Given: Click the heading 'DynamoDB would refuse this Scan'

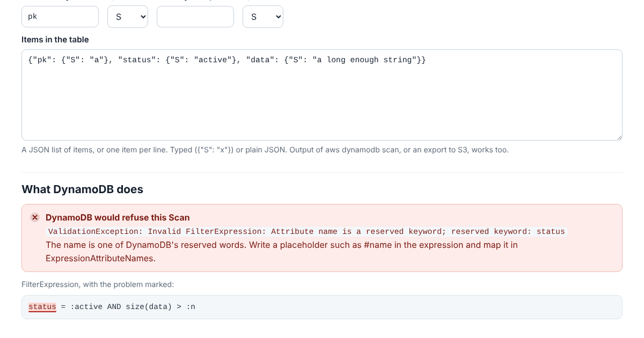Looking at the screenshot, I should 118,217.
